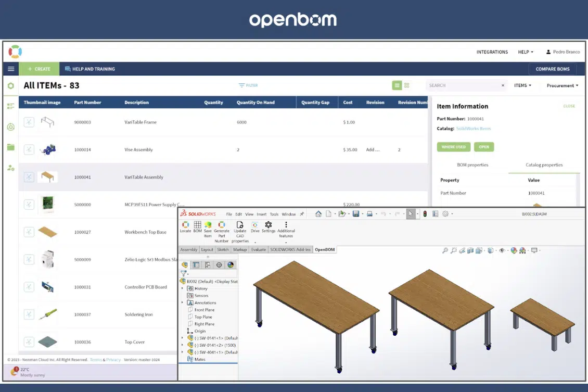Click the Apply Scene icon

pos(522,250)
